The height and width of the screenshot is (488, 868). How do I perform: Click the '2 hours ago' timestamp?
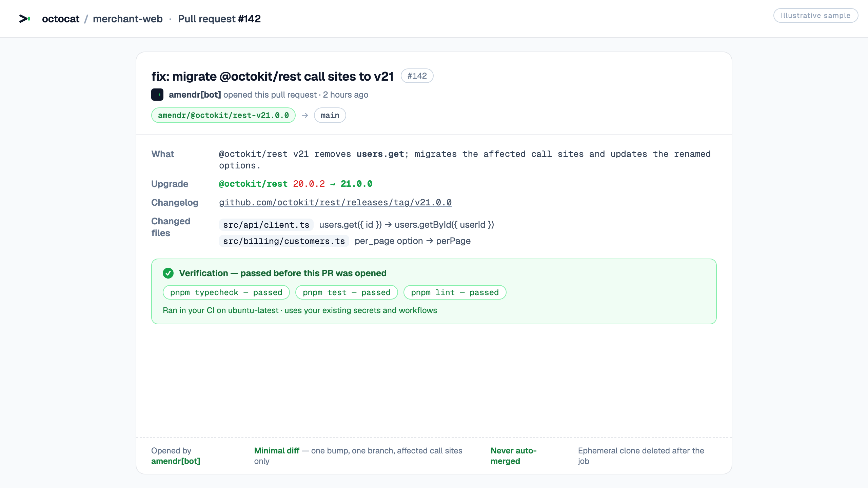346,95
